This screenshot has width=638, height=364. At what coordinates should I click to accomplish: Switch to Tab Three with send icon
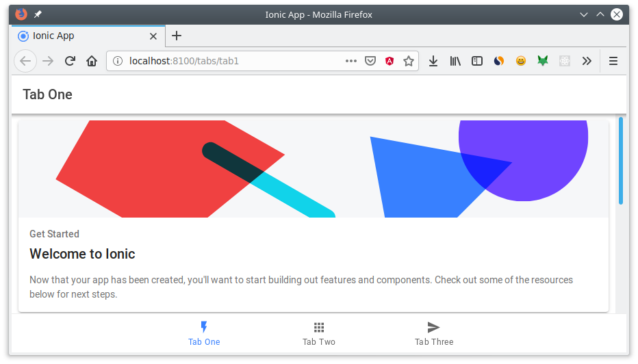tap(434, 333)
